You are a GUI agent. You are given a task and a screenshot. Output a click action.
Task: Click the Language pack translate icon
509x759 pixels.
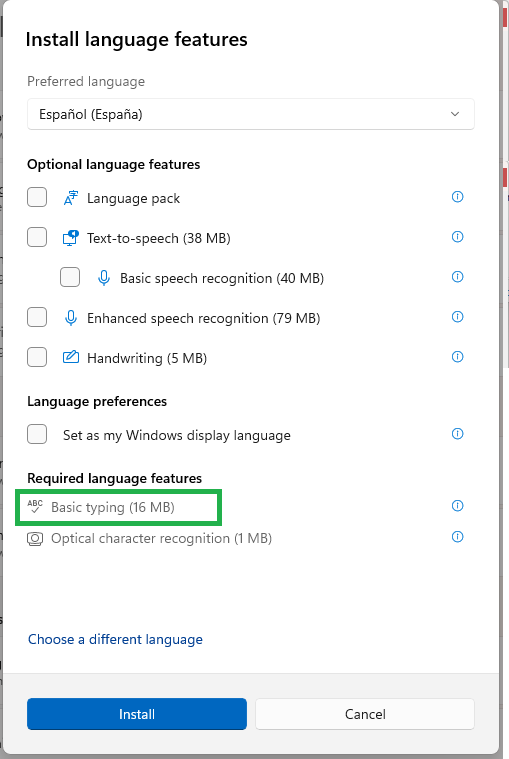click(x=71, y=198)
